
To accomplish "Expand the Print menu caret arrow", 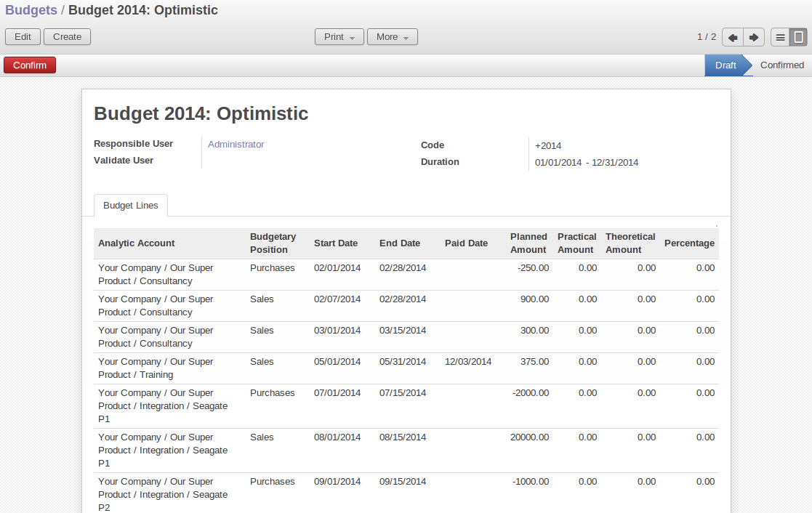I will (353, 38).
